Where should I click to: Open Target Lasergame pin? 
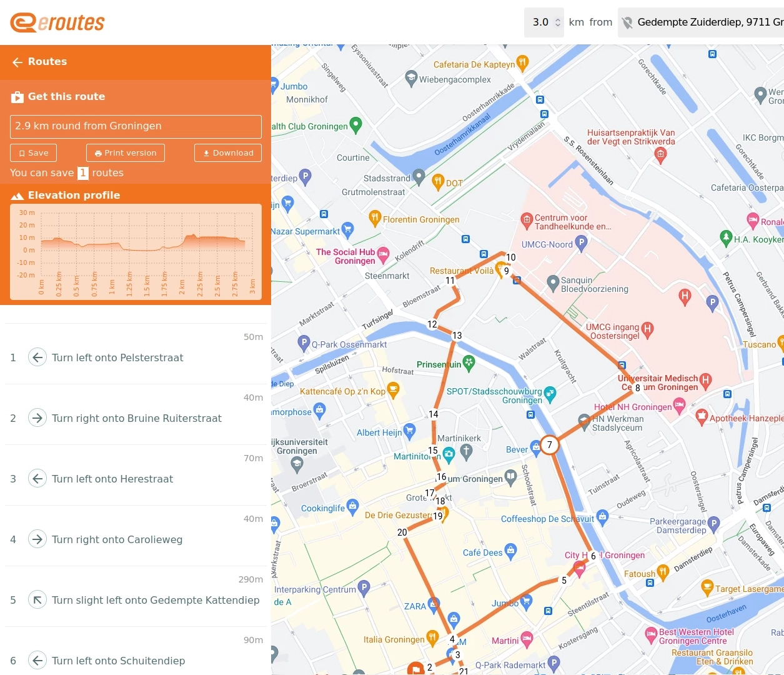(x=707, y=587)
